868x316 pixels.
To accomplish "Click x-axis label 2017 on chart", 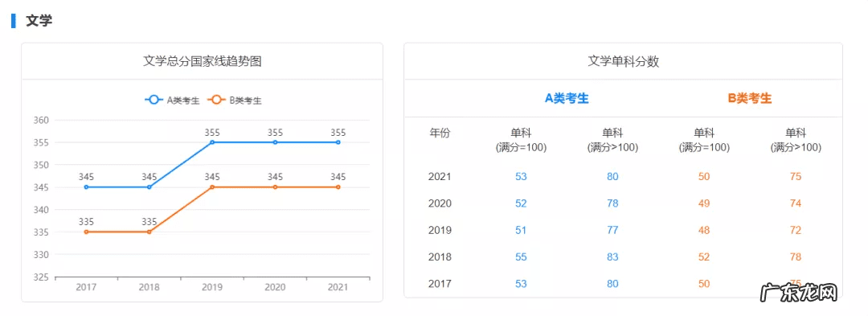I will [86, 287].
